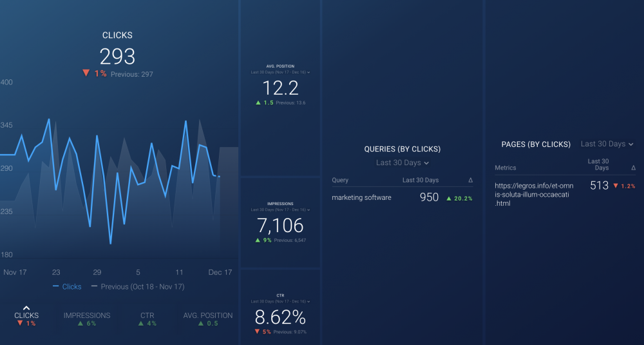Toggle the Clicks series in chart legend

(68, 286)
